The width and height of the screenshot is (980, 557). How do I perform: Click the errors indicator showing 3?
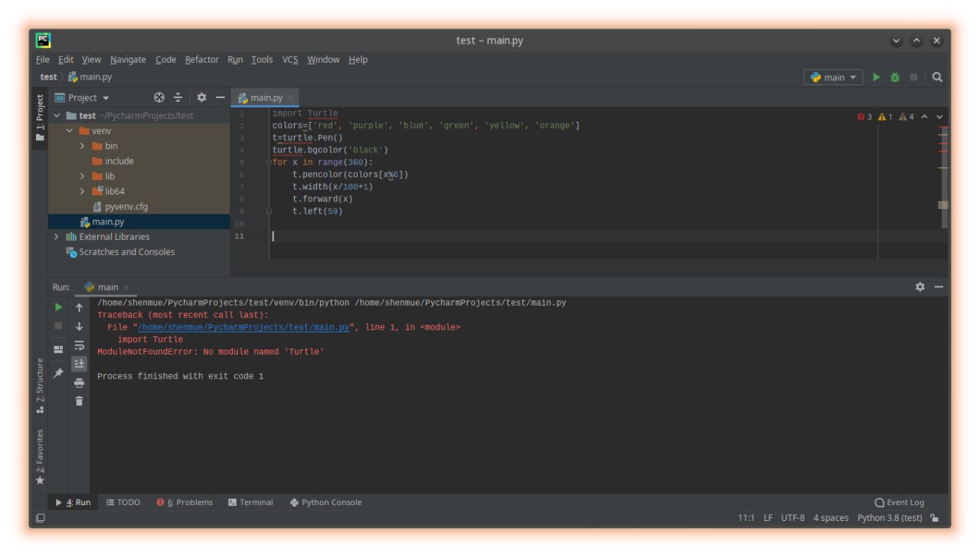pyautogui.click(x=864, y=116)
